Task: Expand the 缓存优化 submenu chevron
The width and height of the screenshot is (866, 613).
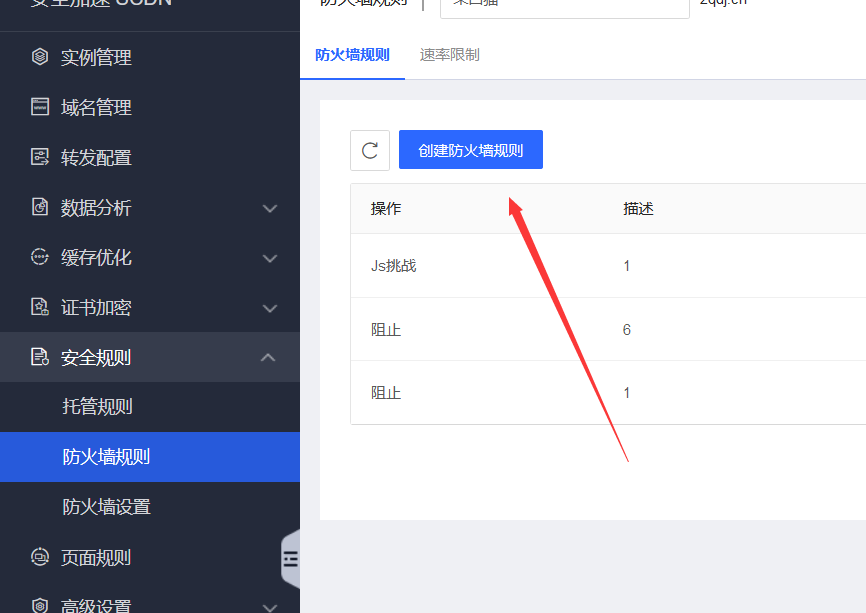Action: click(270, 258)
